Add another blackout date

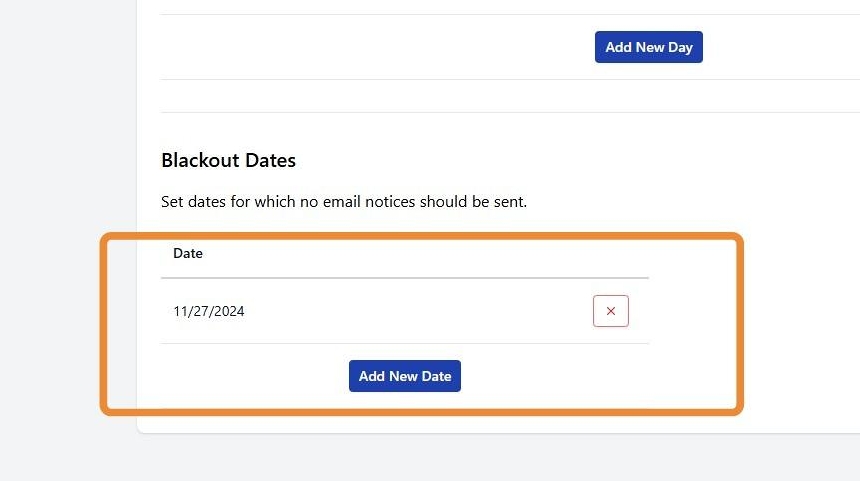(x=405, y=376)
